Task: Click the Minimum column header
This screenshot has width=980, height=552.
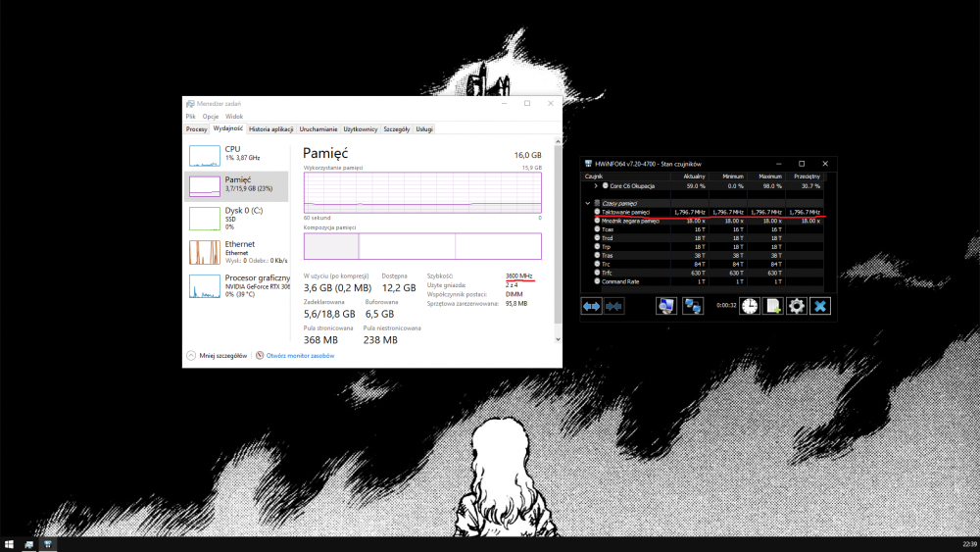Action: point(727,176)
